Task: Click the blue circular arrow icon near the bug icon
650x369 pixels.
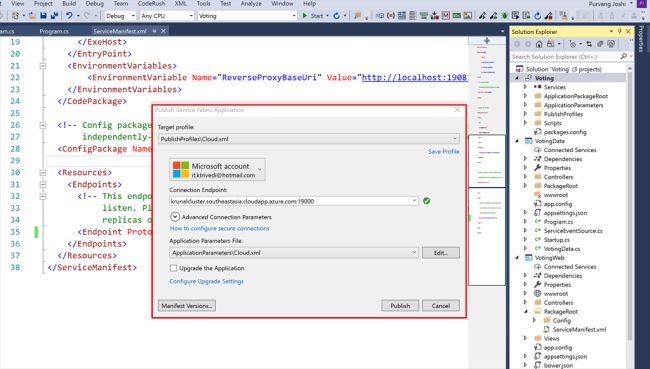Action: coord(537,16)
